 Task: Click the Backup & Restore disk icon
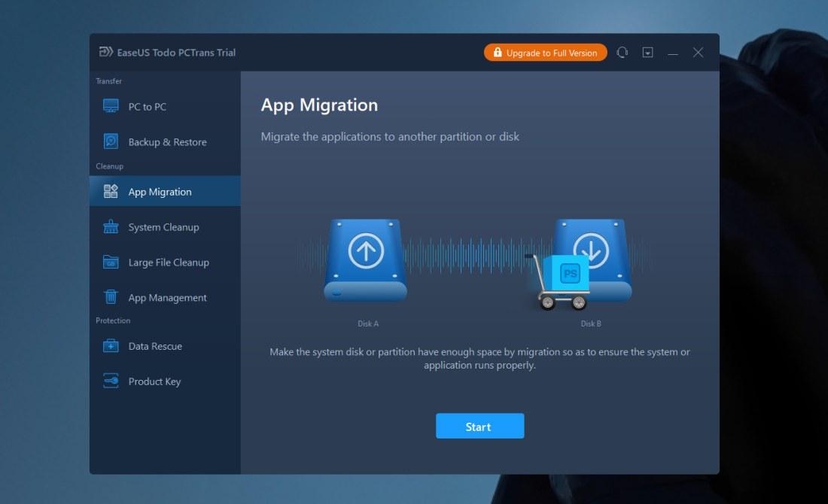(x=111, y=141)
